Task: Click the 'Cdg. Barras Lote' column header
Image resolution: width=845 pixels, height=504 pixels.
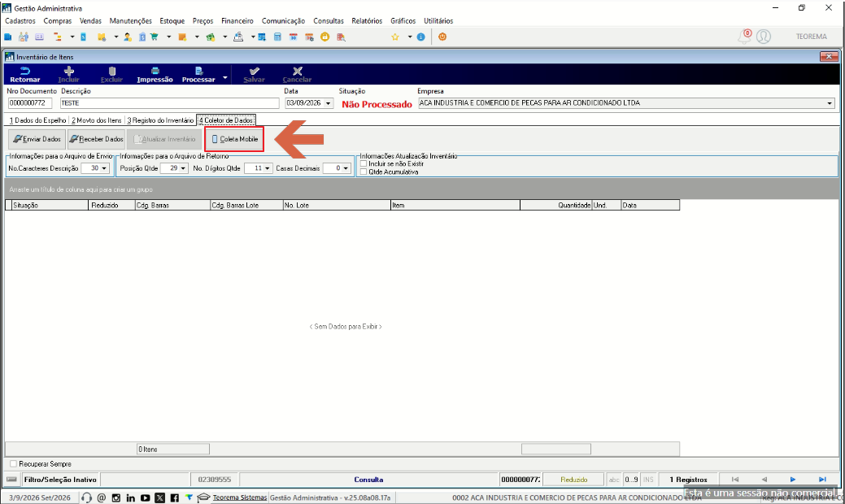Action: pos(246,205)
